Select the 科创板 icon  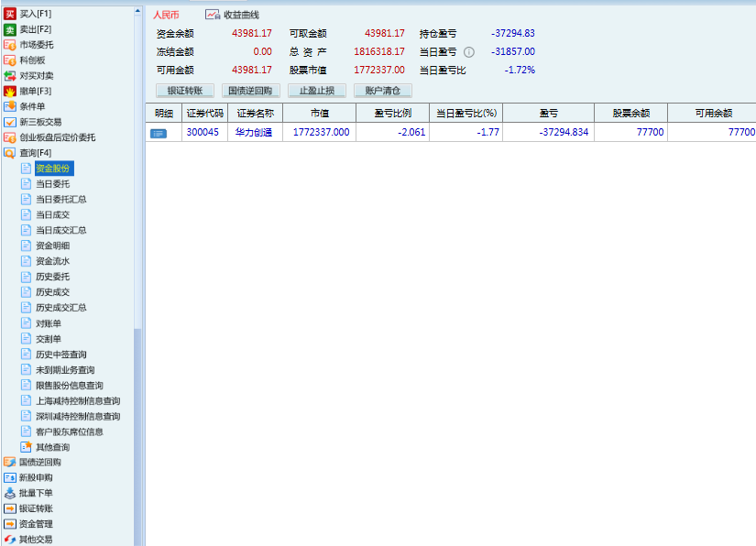[10, 60]
